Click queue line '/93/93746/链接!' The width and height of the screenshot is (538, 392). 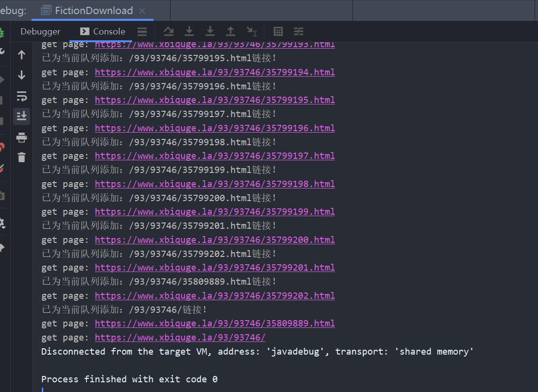coord(124,310)
